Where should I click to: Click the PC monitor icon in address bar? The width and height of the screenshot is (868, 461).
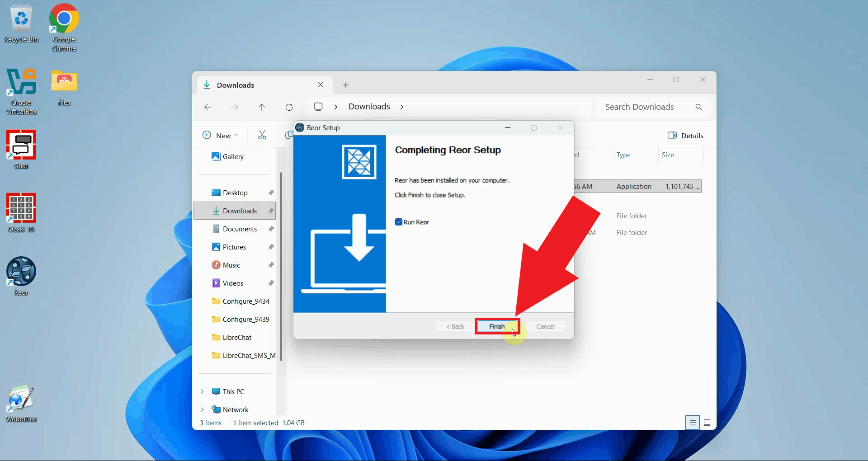click(318, 107)
